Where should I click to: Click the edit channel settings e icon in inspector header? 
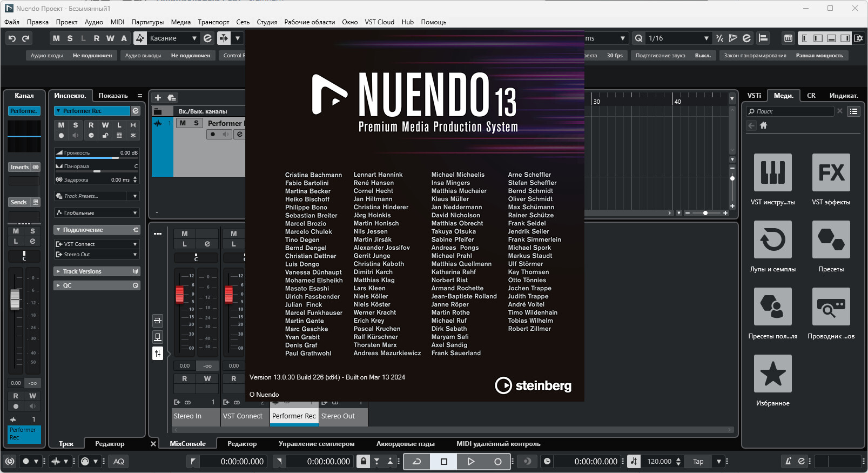tap(136, 111)
